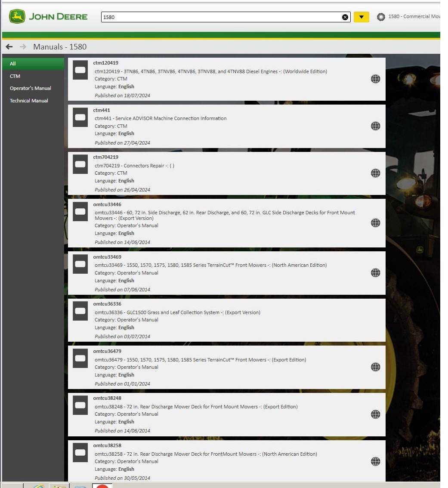Click the document icon for ctm704219
The height and width of the screenshot is (488, 448).
[80, 164]
